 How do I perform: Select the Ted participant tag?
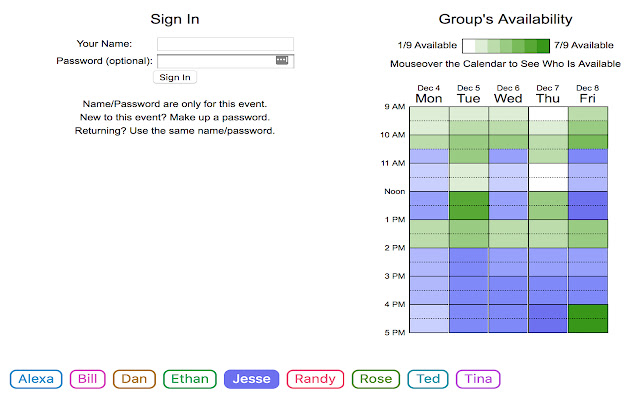428,379
